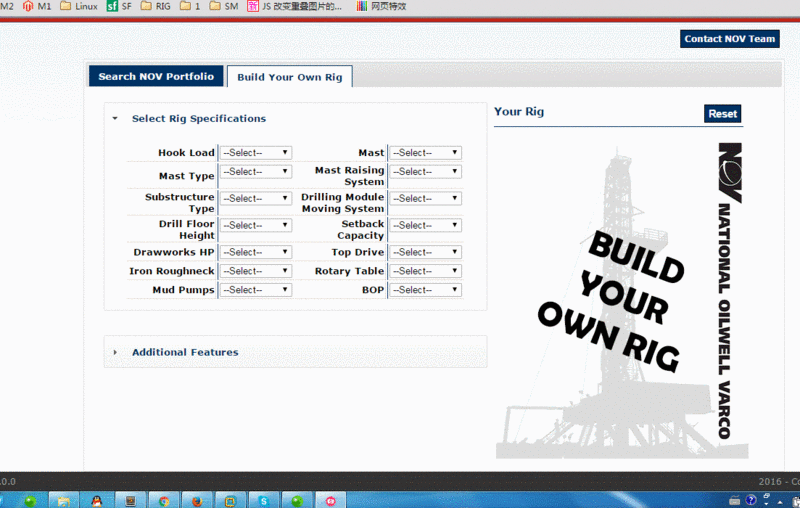Open the M1 Magento bookmark

coord(37,6)
